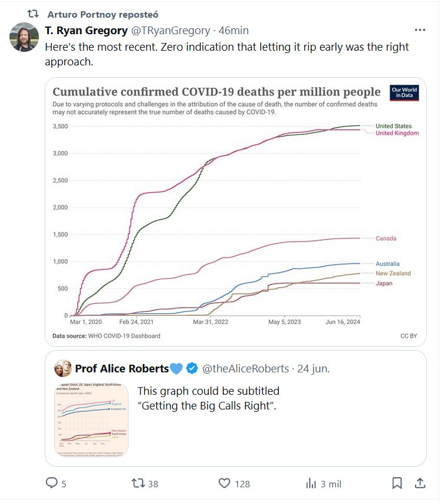
Task: Open the Arturo Portnoy reposteó link
Action: [x=103, y=14]
